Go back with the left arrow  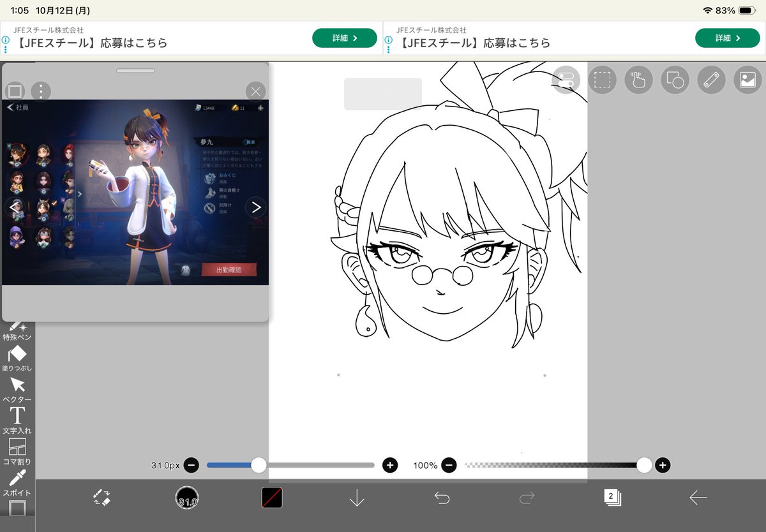tap(698, 498)
